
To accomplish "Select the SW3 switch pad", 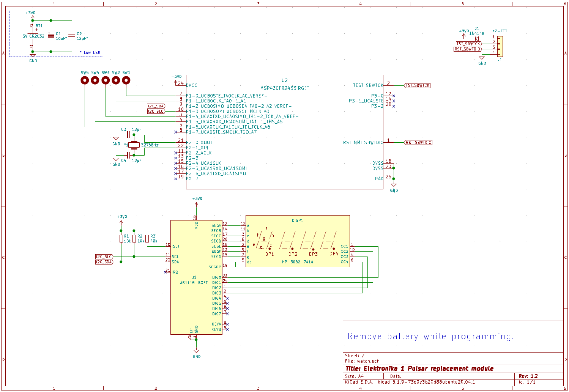I will (106, 80).
